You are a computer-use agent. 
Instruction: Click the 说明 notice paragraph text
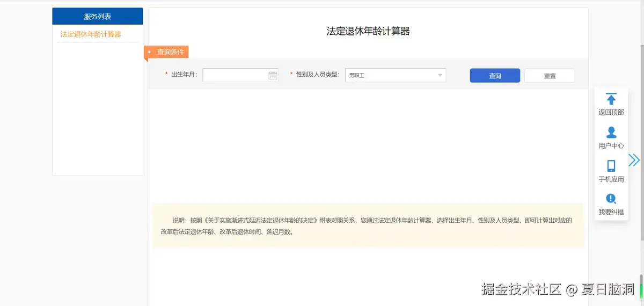pos(367,226)
